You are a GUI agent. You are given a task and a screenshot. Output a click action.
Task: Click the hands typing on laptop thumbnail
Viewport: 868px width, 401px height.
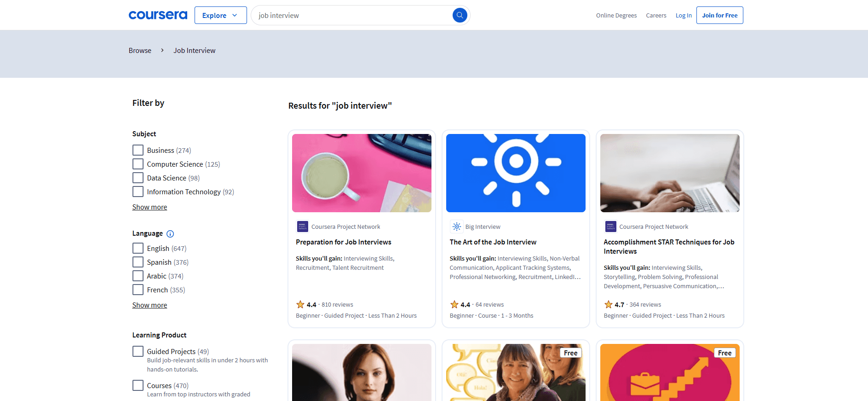click(670, 173)
